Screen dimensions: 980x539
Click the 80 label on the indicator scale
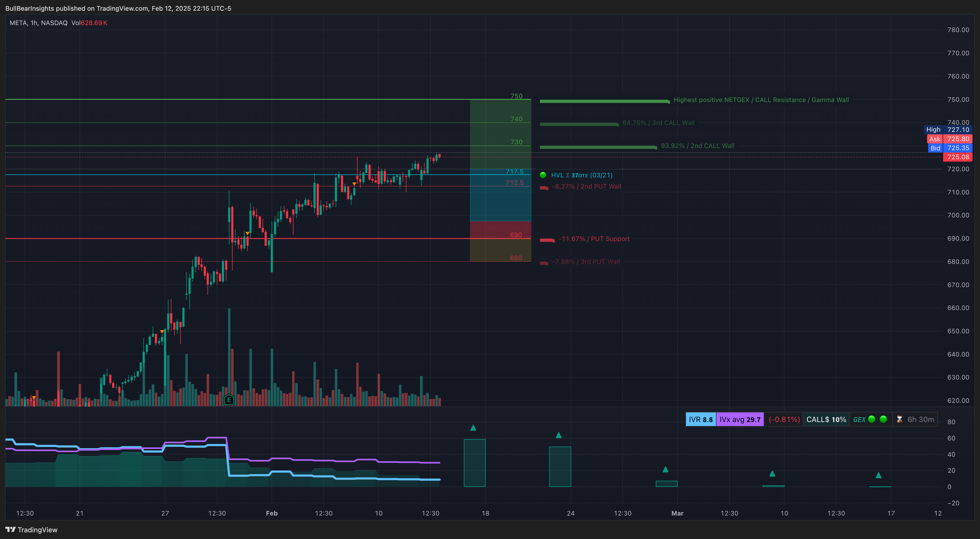click(951, 422)
